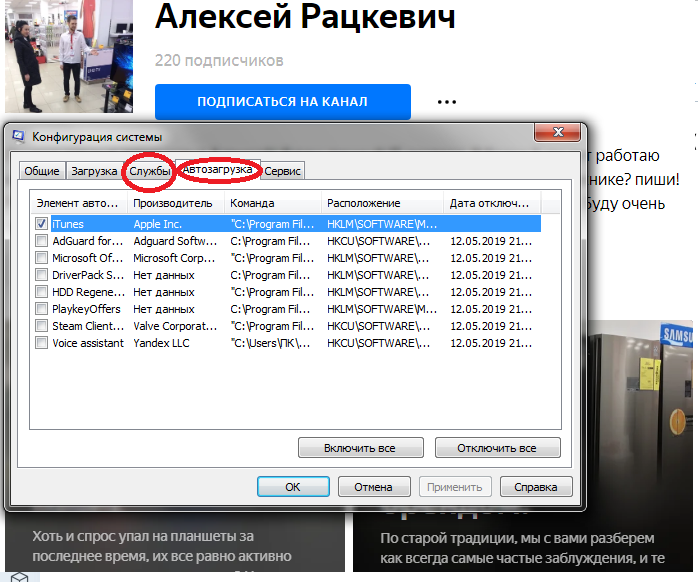Confirm with the OK button
The image size is (698, 582).
point(293,487)
